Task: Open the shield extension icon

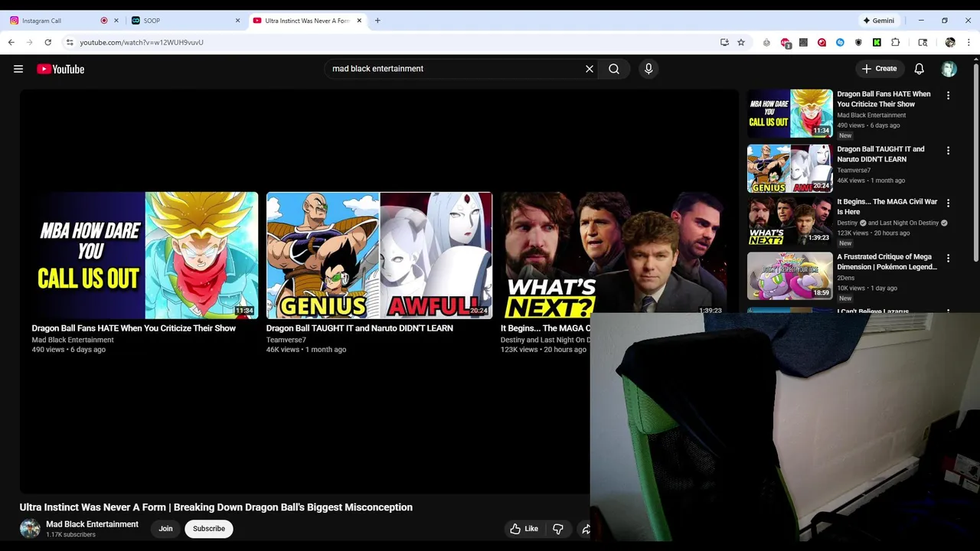Action: (858, 42)
